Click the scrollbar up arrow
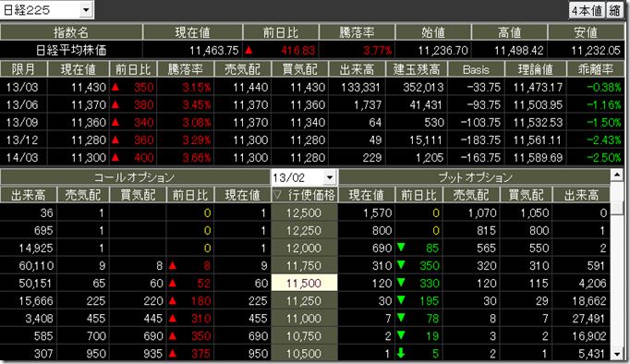Viewport: 630px width, 364px height. click(617, 175)
